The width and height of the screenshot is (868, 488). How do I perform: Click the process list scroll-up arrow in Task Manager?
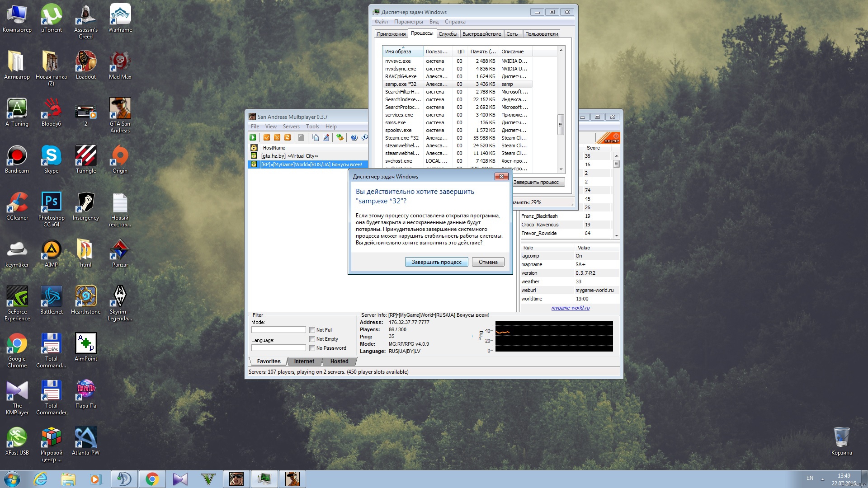click(561, 50)
